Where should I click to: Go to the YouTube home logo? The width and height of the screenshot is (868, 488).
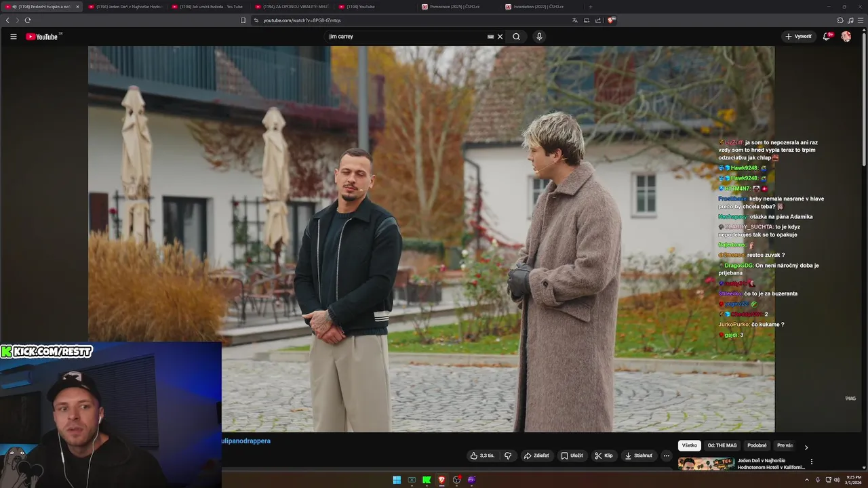coord(43,37)
